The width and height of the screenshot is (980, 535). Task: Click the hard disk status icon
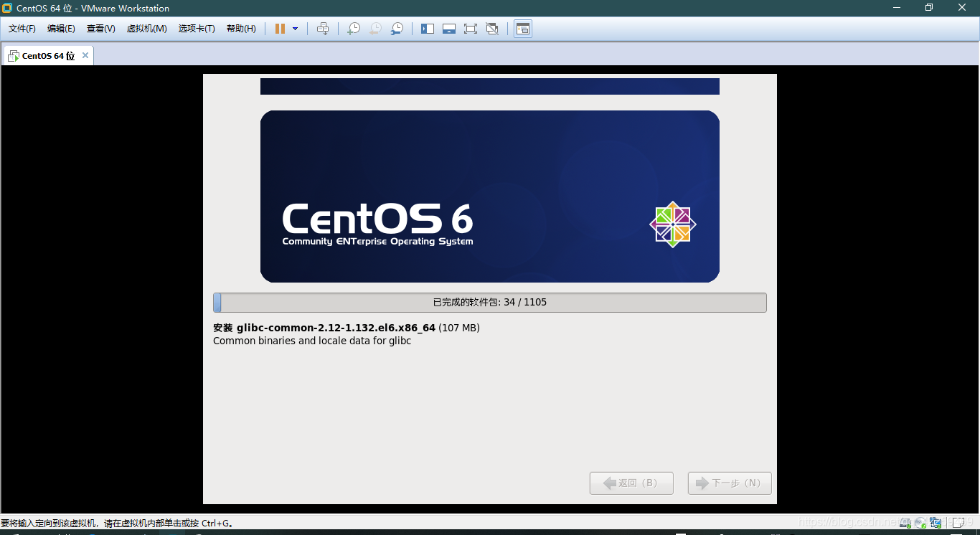click(905, 523)
